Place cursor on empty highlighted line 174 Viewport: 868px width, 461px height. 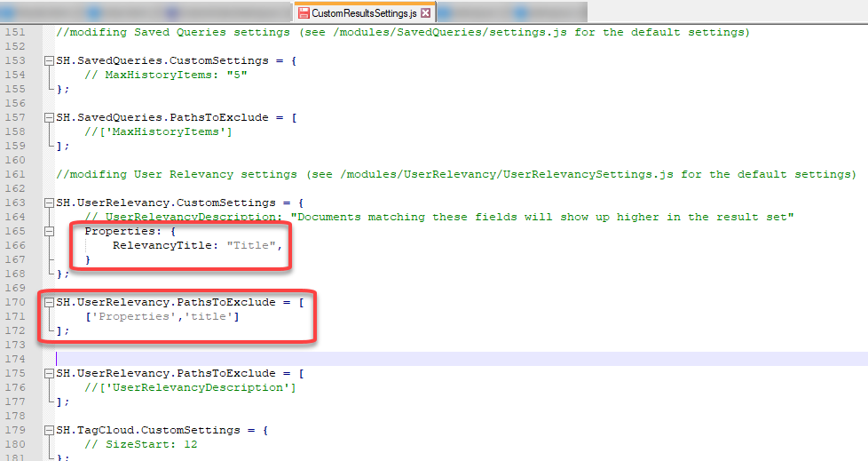[x=462, y=359]
